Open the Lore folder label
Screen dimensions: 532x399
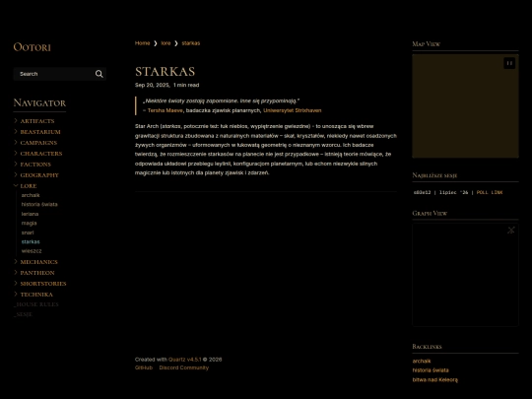[x=29, y=186]
